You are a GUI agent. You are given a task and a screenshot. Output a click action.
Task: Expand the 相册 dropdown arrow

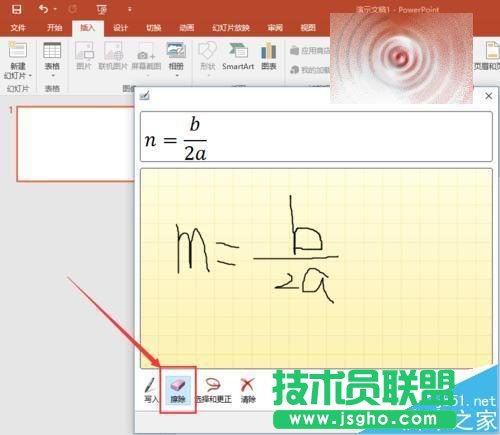(176, 76)
